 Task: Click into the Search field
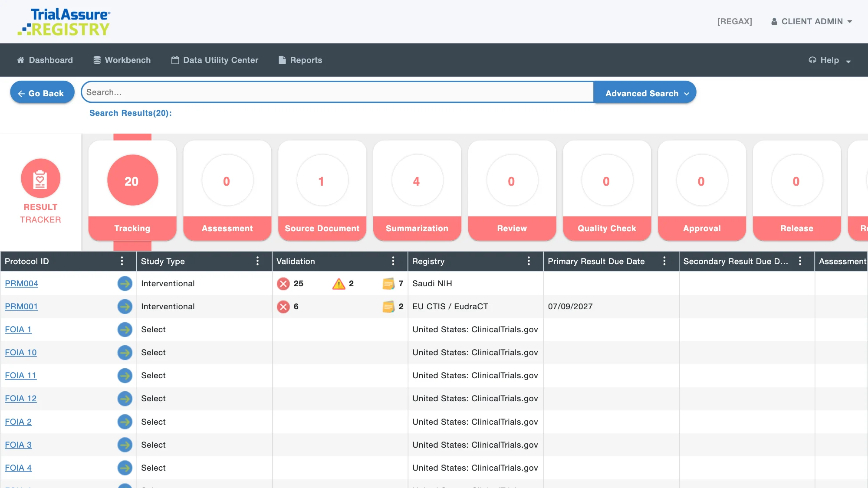(338, 92)
